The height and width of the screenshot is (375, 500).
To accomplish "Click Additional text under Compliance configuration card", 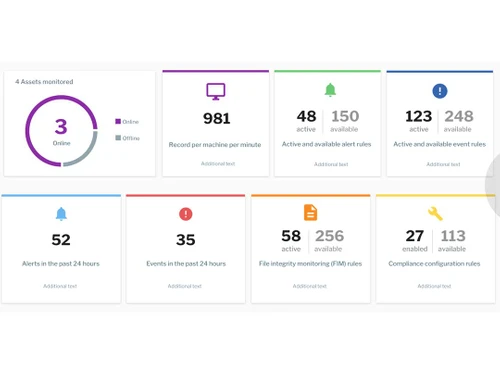I will coord(434,286).
